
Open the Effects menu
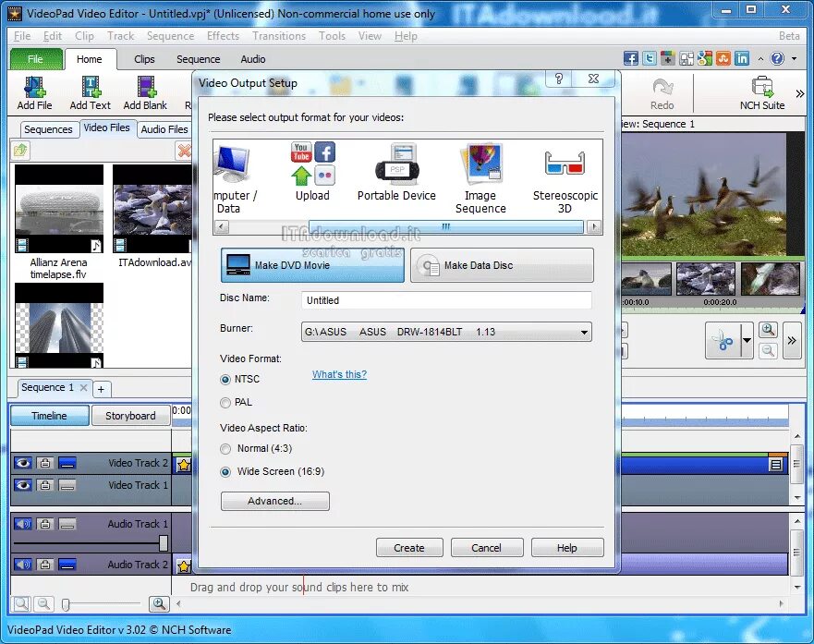[x=223, y=36]
